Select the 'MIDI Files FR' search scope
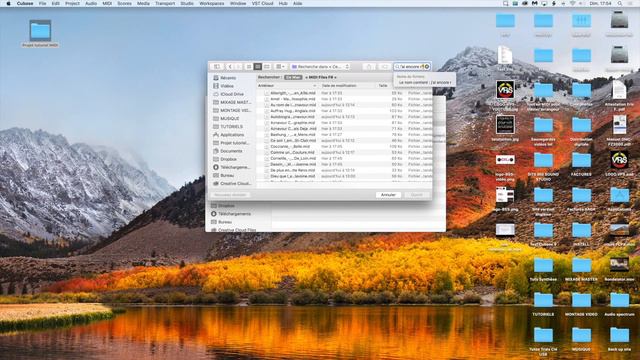 point(321,77)
